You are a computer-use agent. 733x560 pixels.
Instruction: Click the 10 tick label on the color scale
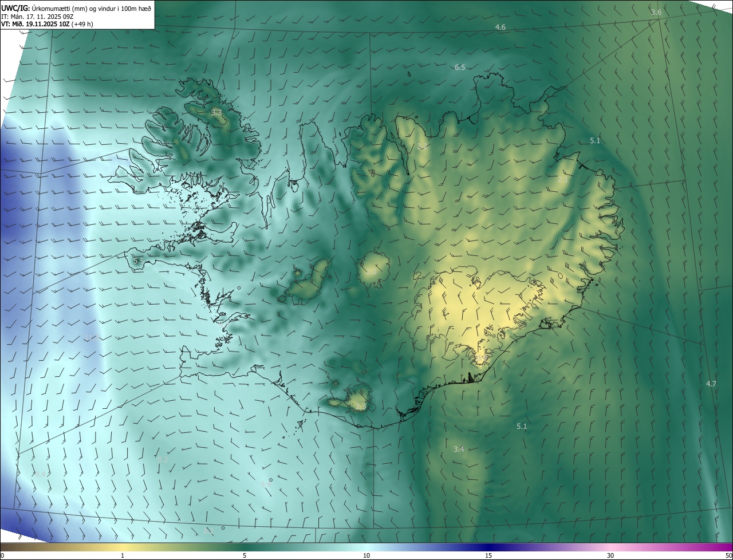click(366, 556)
